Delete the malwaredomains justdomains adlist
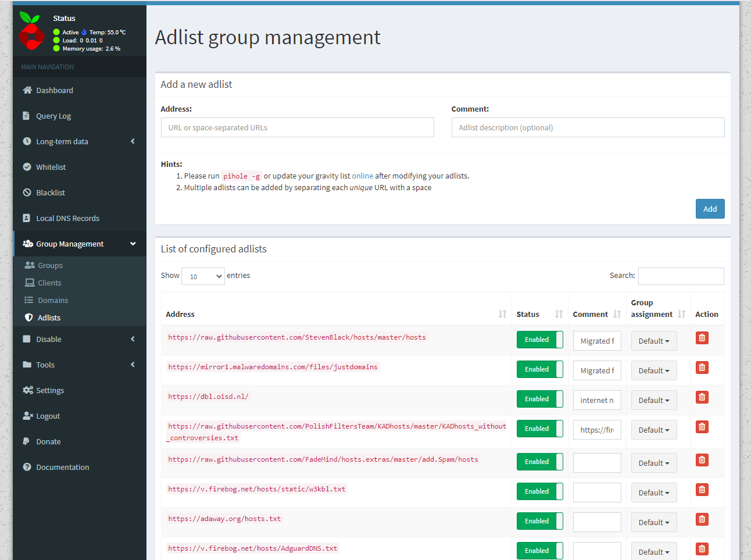The height and width of the screenshot is (560, 751). tap(702, 368)
